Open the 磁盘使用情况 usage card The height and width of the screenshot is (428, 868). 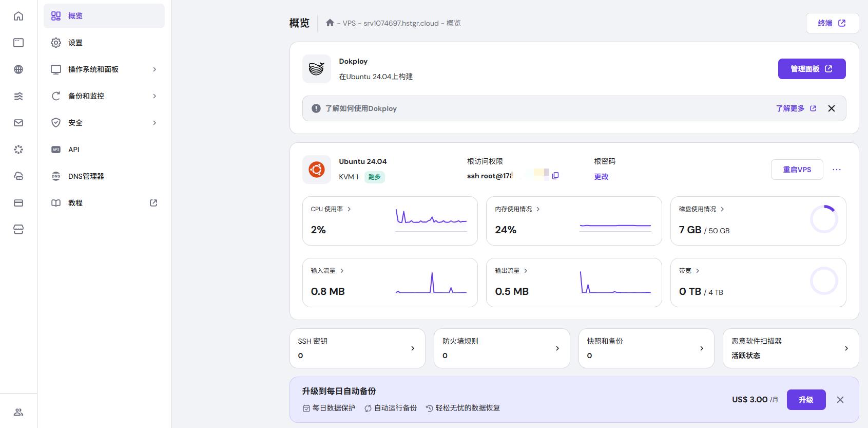click(758, 221)
